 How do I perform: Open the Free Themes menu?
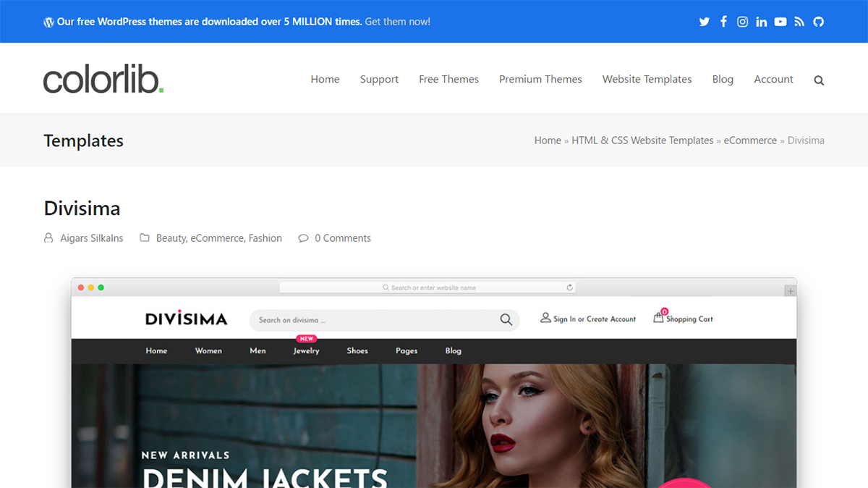click(x=448, y=80)
